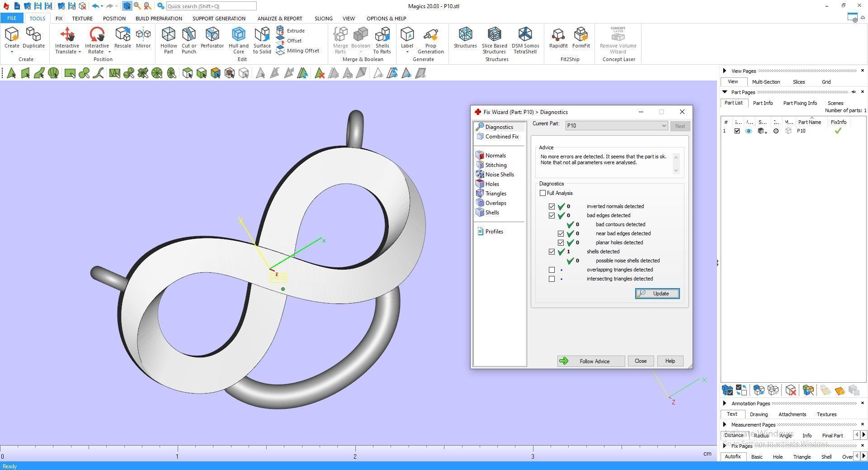
Task: Enable overlapping triangles detection
Action: click(x=552, y=270)
